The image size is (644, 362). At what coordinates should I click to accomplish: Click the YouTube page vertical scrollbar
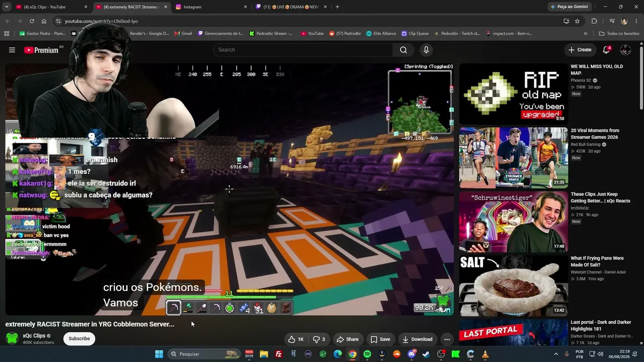pos(641,78)
